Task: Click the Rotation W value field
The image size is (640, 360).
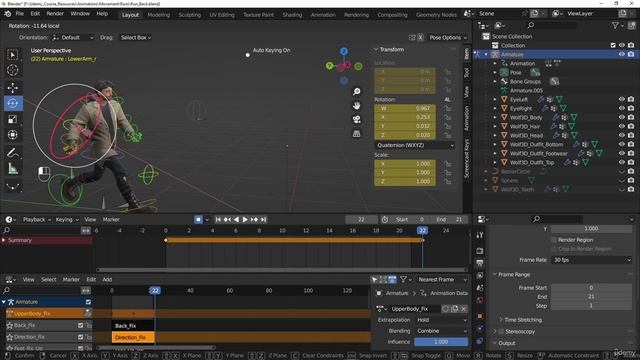Action: (404, 109)
